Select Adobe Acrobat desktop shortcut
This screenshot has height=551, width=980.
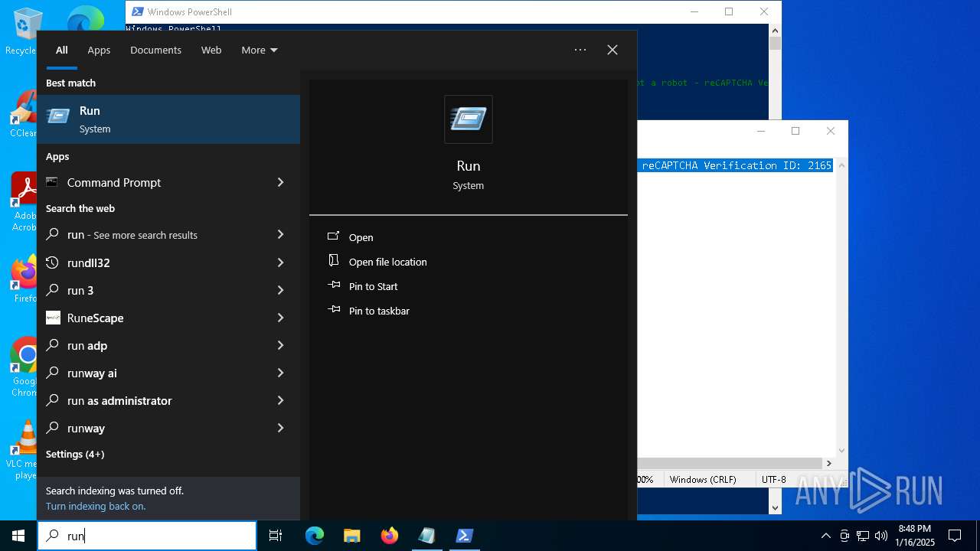coord(24,202)
